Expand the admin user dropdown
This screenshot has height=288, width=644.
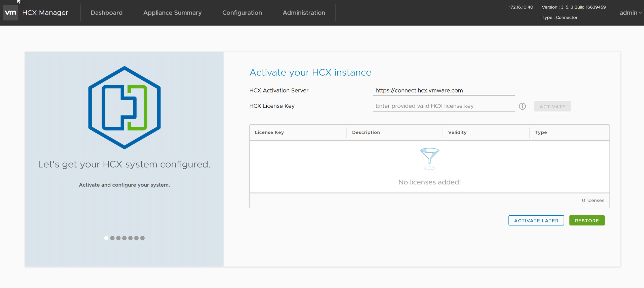(630, 13)
